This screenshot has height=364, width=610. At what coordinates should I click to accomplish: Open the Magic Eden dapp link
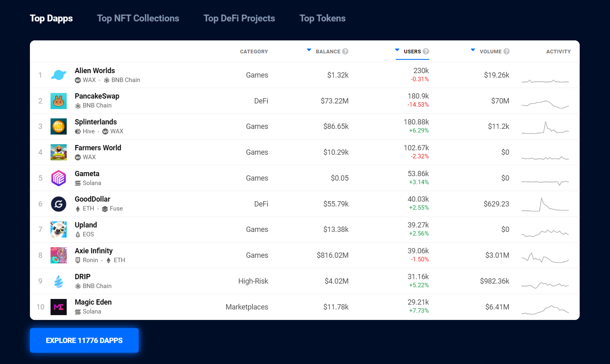[93, 302]
